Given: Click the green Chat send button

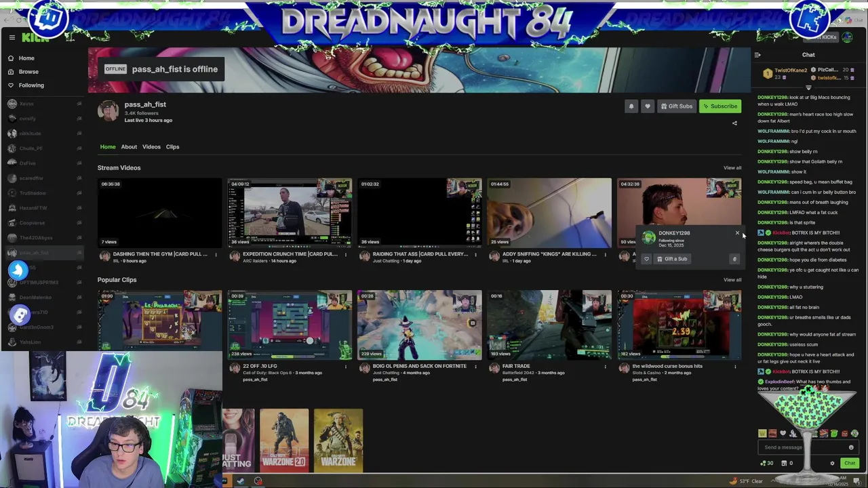Looking at the screenshot, I should pos(849,464).
